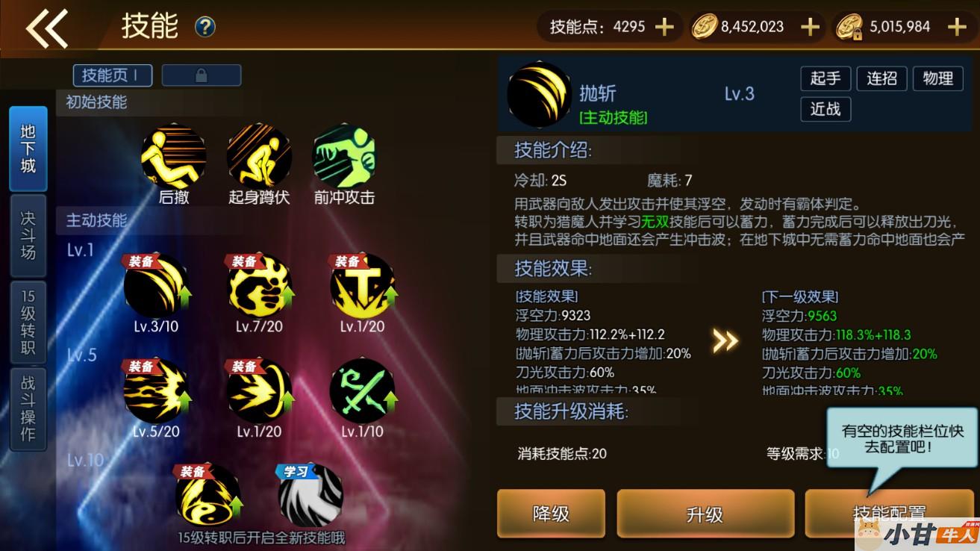Image resolution: width=980 pixels, height=551 pixels.
Task: Choose the Lv.7/20 equipped skill icon
Action: point(259,286)
